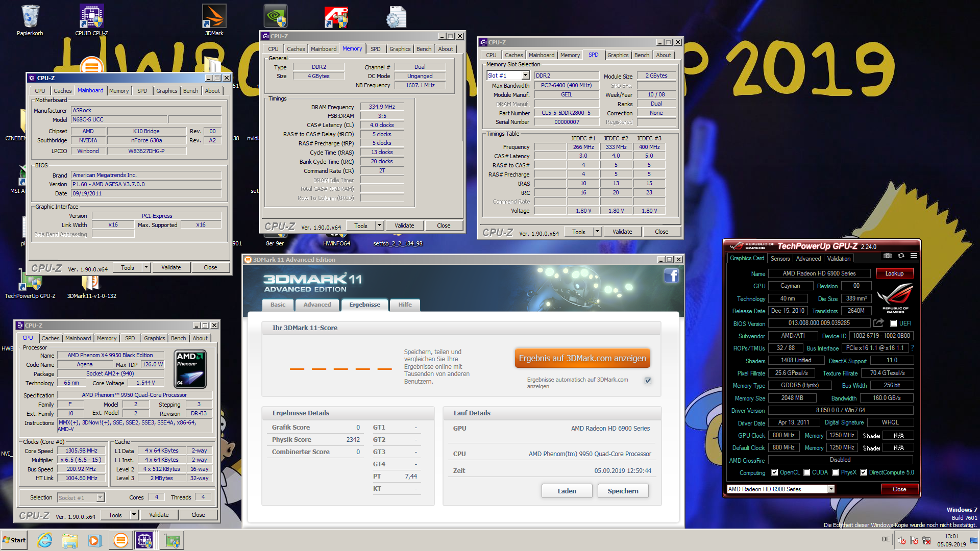
Task: Expand Tools dropdown in CPU-Z CPU window
Action: click(134, 515)
